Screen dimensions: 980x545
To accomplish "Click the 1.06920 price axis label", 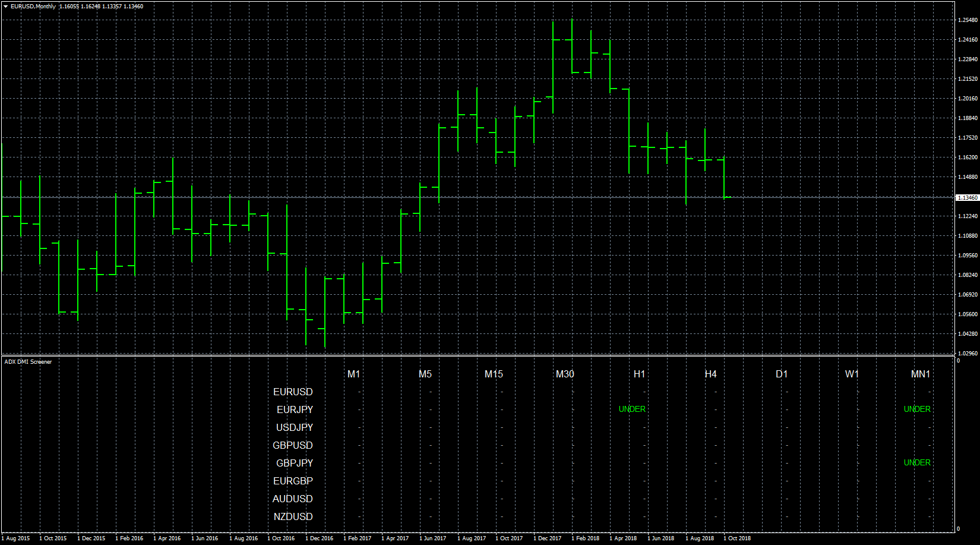I will click(968, 295).
